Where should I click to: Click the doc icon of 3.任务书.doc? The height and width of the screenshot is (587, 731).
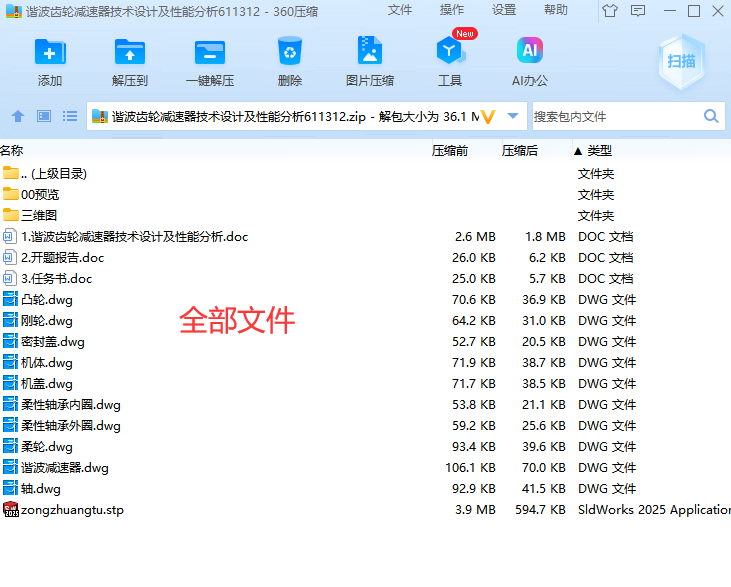tap(10, 278)
